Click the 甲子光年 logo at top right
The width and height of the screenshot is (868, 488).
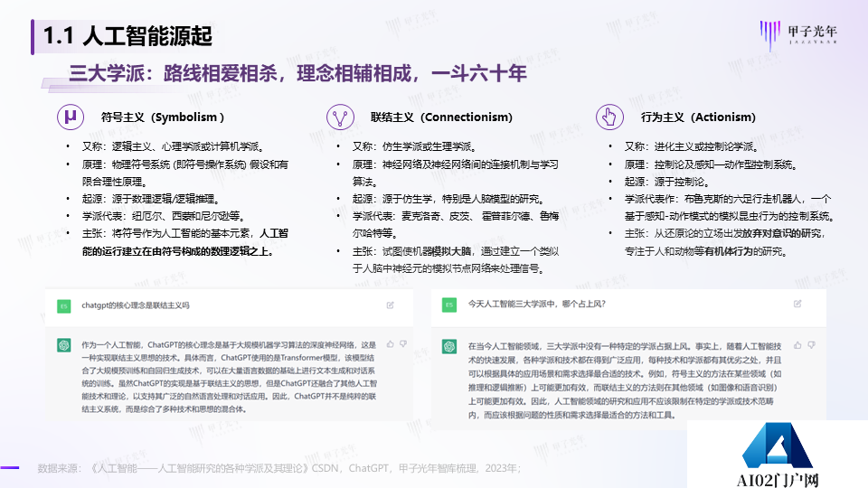pos(798,35)
